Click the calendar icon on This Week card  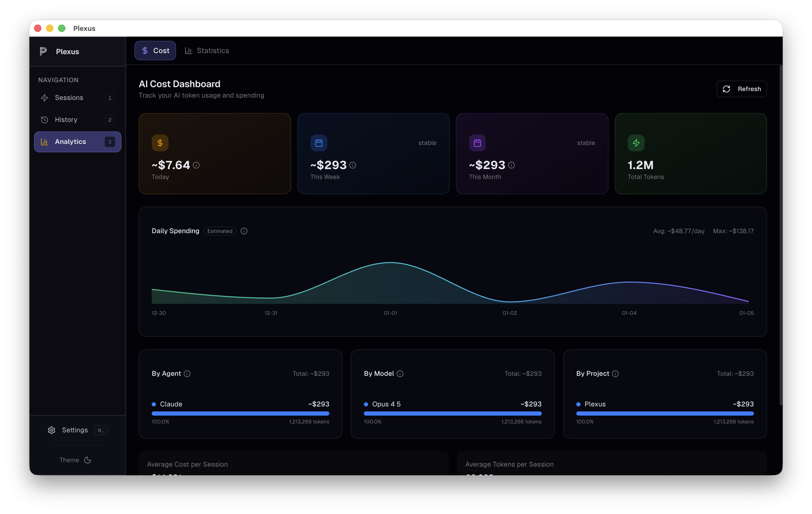(x=318, y=143)
